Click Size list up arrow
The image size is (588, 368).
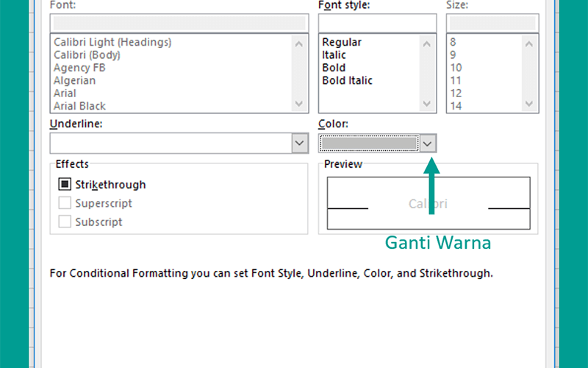(528, 44)
